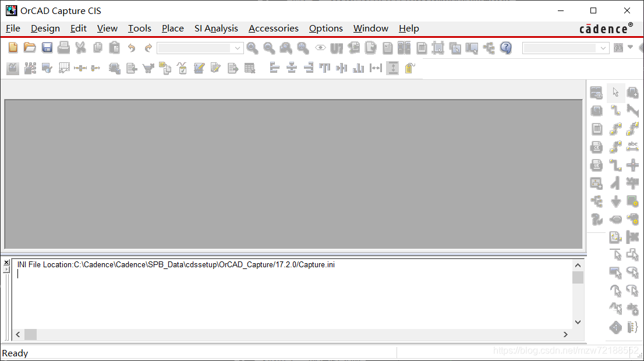
Task: Click the Copy icon
Action: click(97, 48)
